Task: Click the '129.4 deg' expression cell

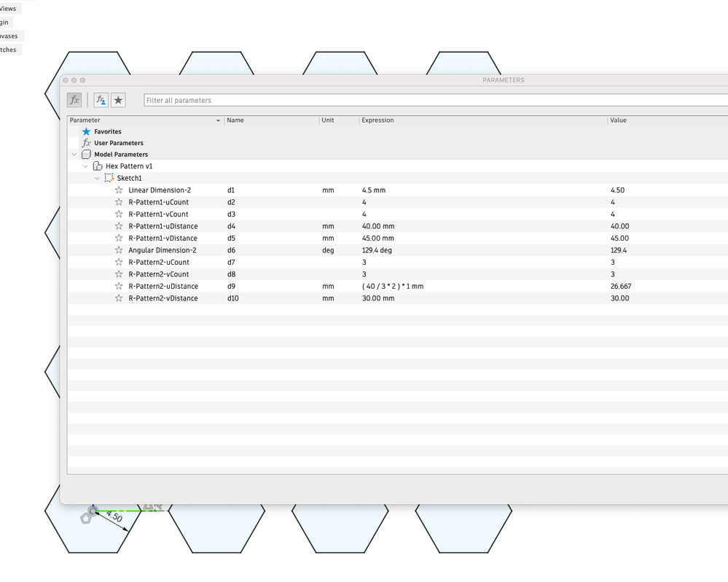Action: 377,250
